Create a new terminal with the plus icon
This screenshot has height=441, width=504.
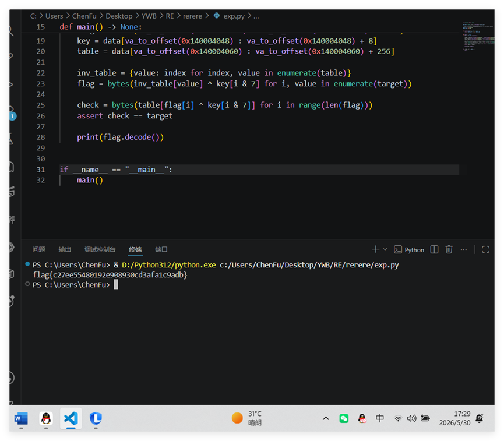click(x=375, y=249)
